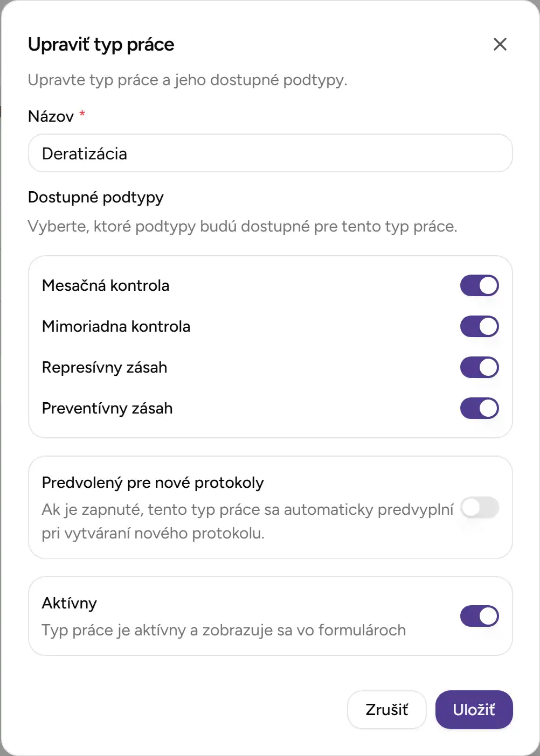Click the Dostupné podtypy section title
The width and height of the screenshot is (540, 756).
tap(96, 198)
